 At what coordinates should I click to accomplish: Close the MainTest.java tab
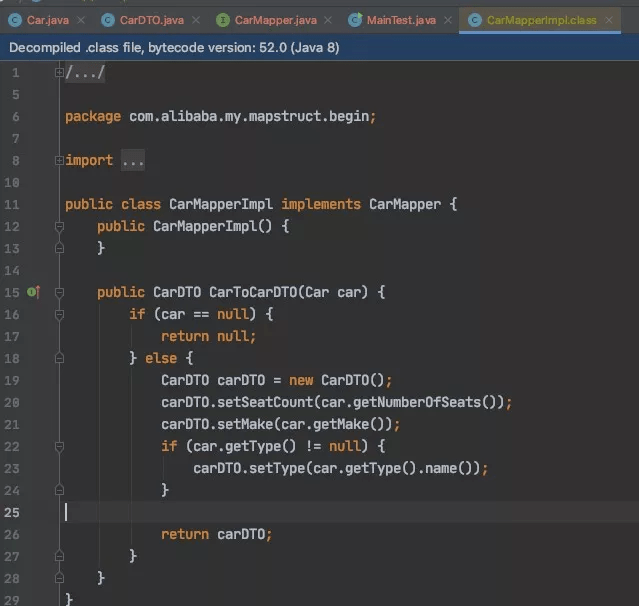point(448,20)
